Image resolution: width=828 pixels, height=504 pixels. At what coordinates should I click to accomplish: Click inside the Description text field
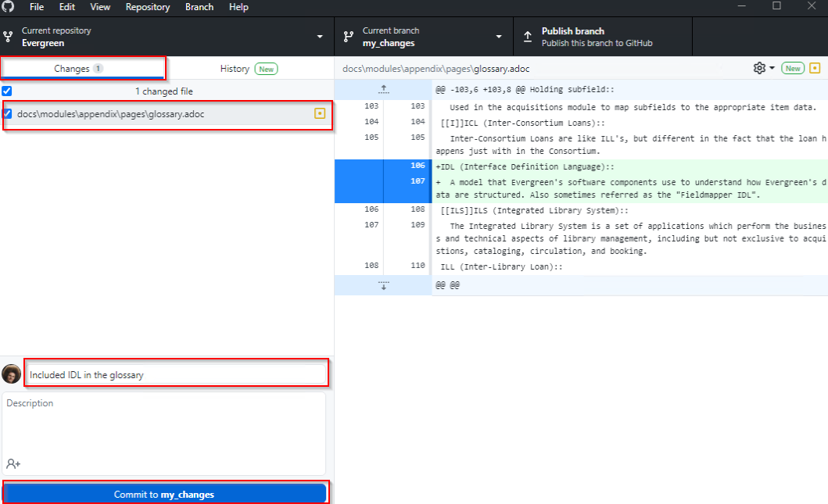click(164, 426)
